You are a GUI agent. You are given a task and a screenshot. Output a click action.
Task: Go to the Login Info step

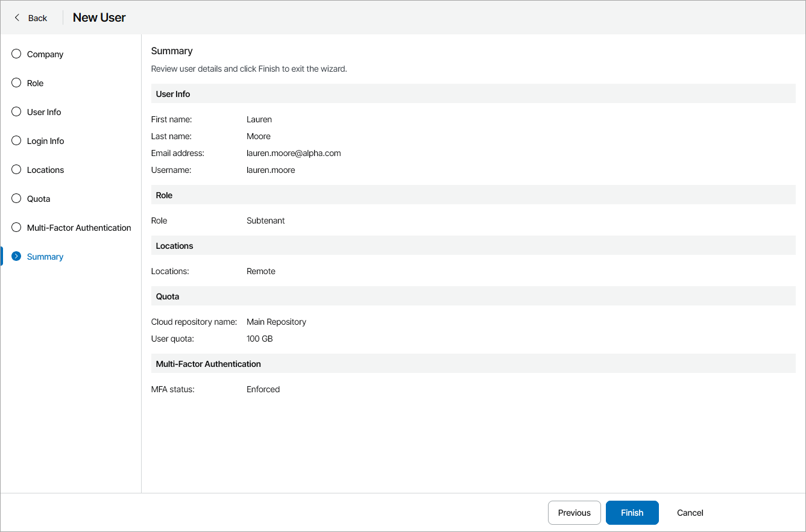pos(45,141)
